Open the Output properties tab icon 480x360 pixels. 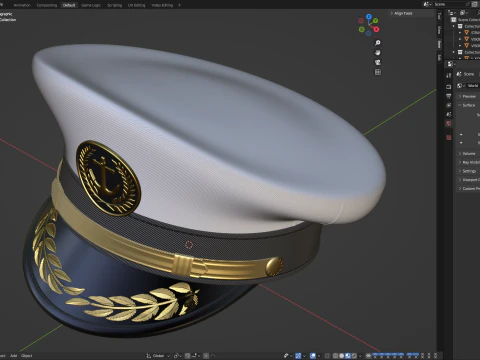(x=449, y=96)
